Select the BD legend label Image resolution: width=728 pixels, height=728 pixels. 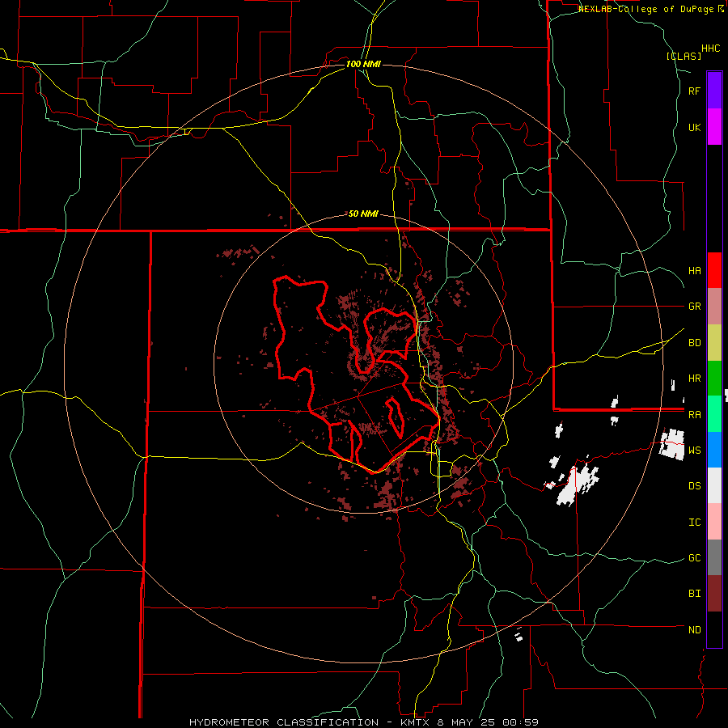click(694, 343)
